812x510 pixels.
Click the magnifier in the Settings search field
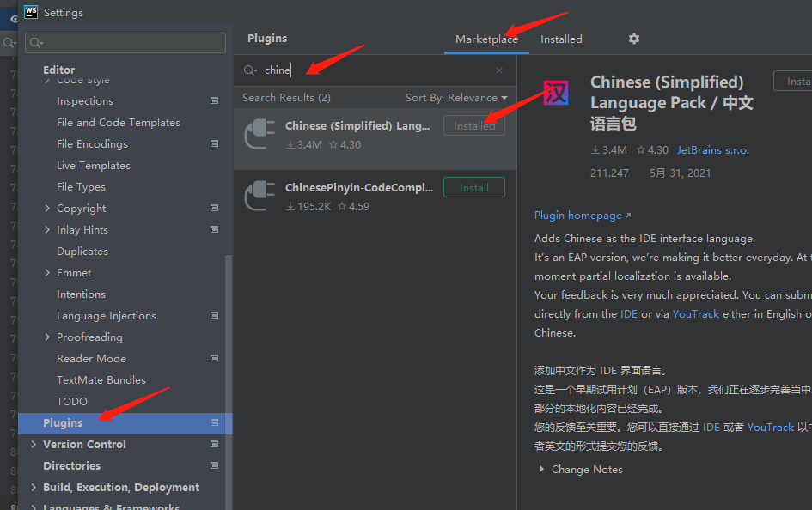tap(33, 42)
